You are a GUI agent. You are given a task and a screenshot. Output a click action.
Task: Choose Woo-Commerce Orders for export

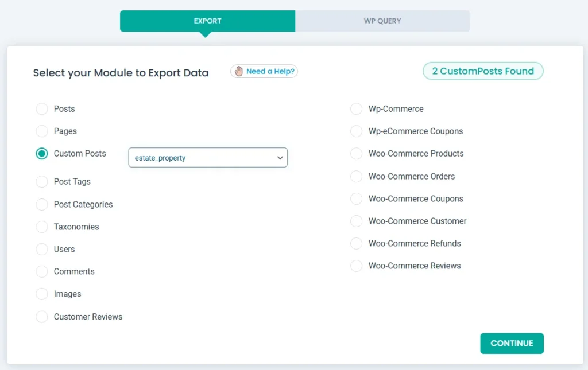coord(357,177)
